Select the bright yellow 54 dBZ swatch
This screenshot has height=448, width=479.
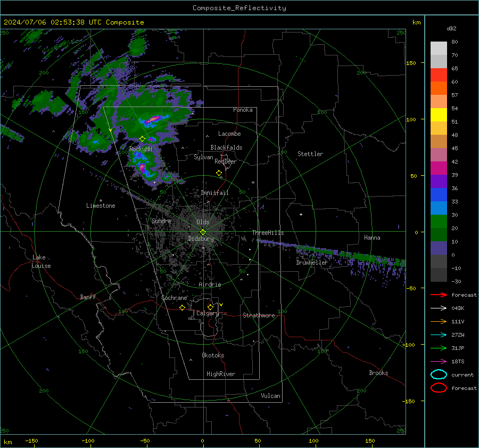tap(439, 115)
